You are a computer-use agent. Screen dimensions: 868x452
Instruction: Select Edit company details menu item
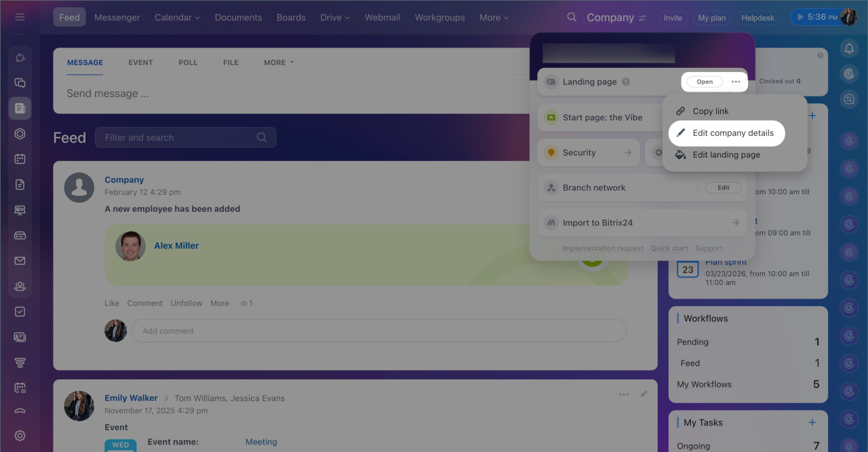point(732,133)
